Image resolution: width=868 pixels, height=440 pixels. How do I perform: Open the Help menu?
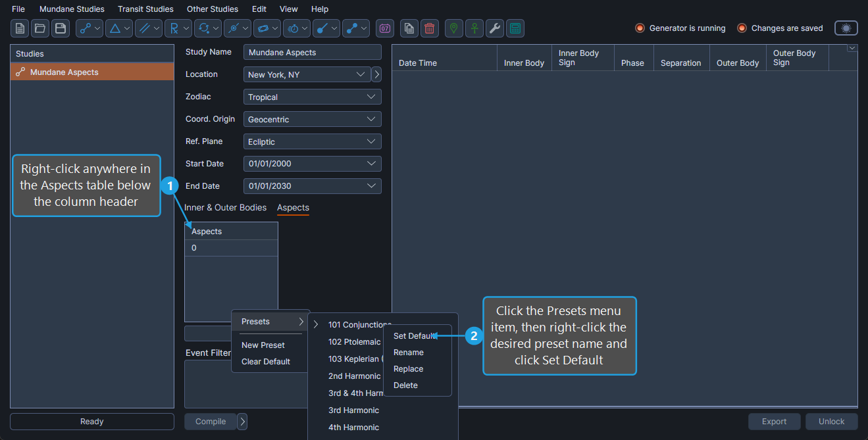click(x=320, y=9)
